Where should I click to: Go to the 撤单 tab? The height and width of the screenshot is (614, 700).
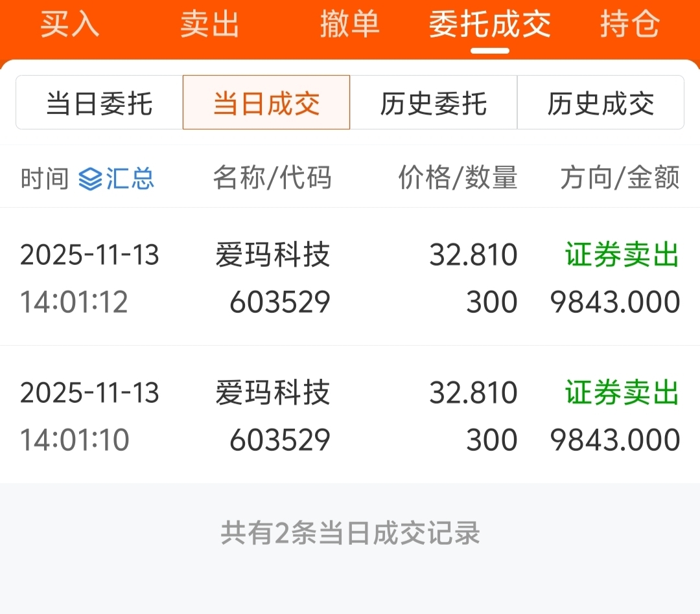click(x=349, y=25)
